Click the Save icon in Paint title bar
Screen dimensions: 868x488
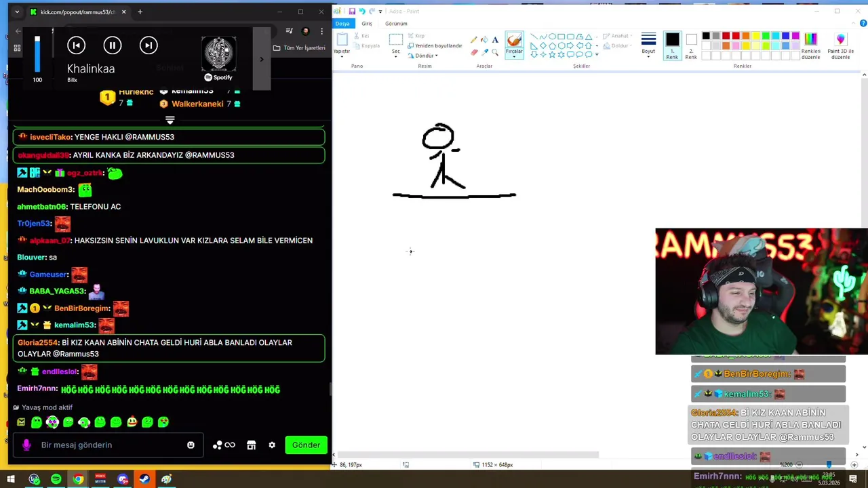[x=352, y=12]
